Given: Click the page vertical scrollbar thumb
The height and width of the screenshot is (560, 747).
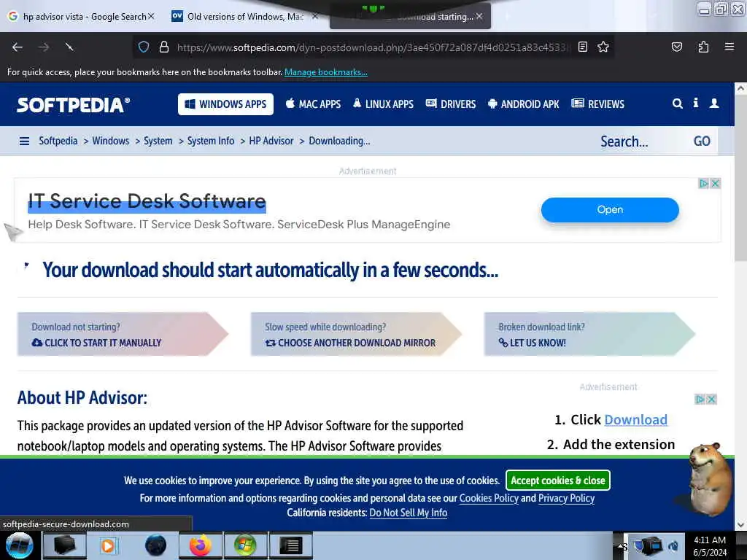Looking at the screenshot, I should (740, 177).
